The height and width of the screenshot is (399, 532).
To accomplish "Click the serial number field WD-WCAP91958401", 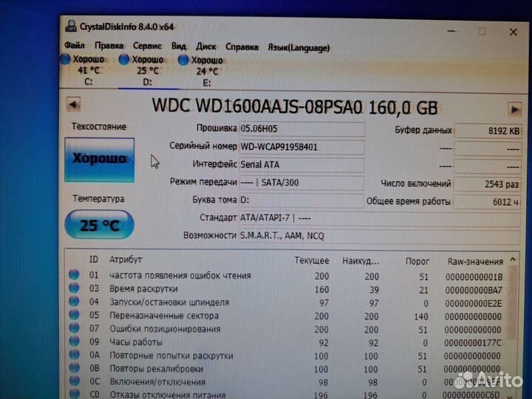I will (x=302, y=147).
